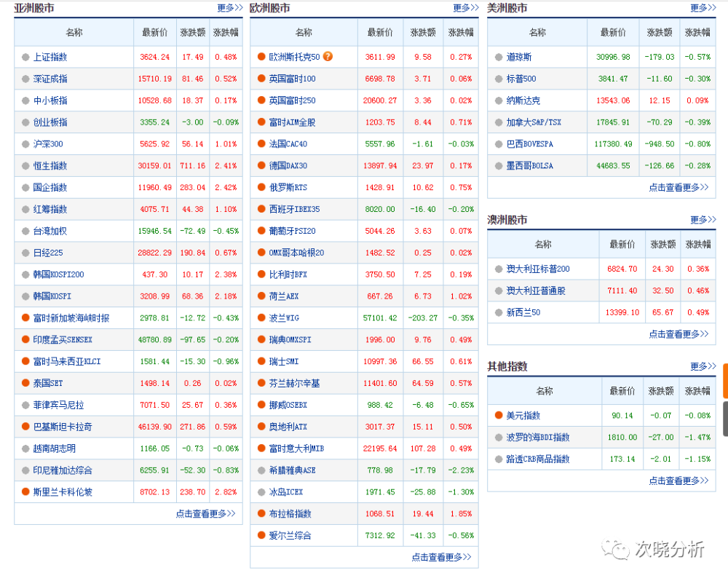Click the orange dot beside 爱尔兰综合
The width and height of the screenshot is (728, 581).
tap(261, 535)
